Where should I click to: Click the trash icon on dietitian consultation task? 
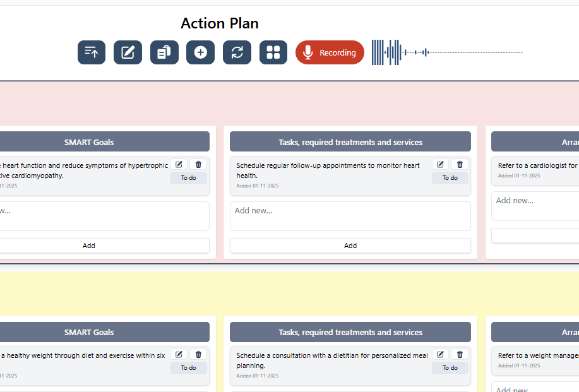pos(460,354)
